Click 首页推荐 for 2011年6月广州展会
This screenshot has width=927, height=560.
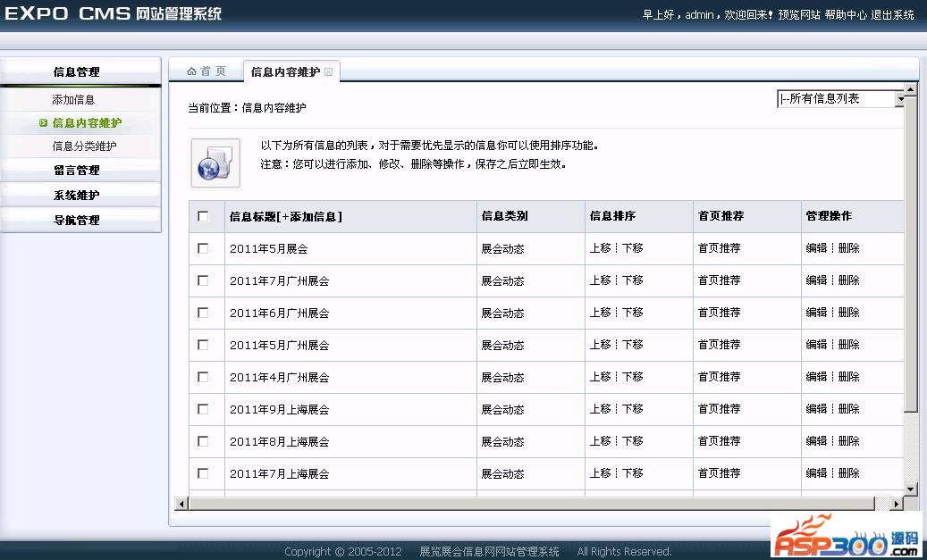[x=719, y=312]
